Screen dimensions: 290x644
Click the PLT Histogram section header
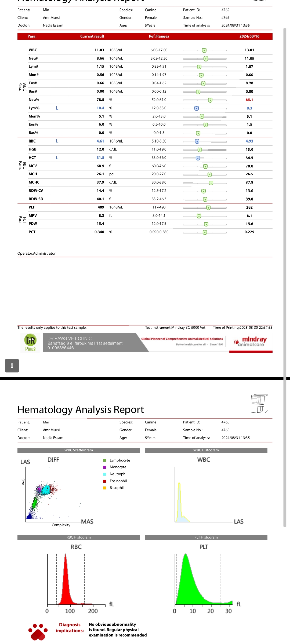(x=206, y=537)
